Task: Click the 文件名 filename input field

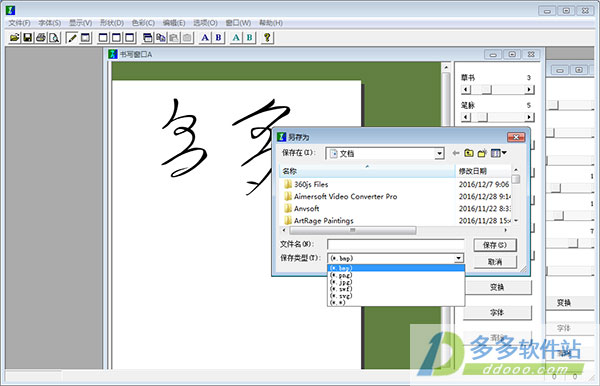Action: 396,244
